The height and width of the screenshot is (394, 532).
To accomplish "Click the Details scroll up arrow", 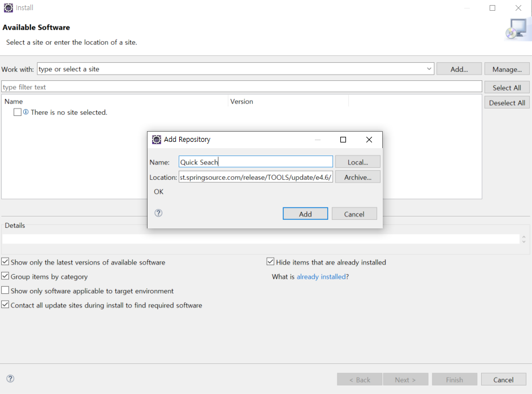I will tap(524, 237).
